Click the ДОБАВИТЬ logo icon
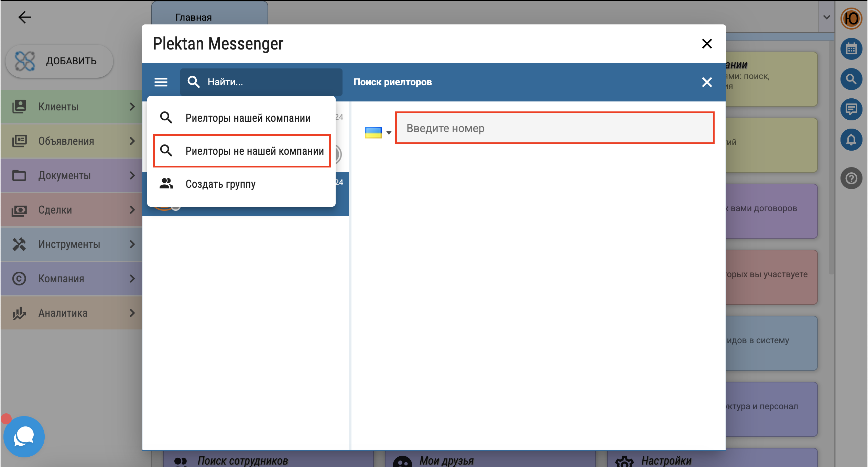This screenshot has height=467, width=868. pyautogui.click(x=25, y=61)
